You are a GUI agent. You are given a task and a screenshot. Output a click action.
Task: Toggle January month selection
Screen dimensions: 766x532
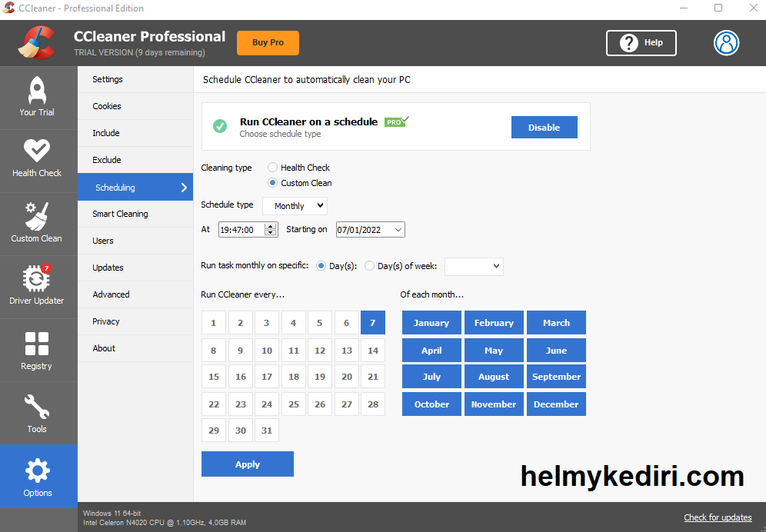(431, 323)
